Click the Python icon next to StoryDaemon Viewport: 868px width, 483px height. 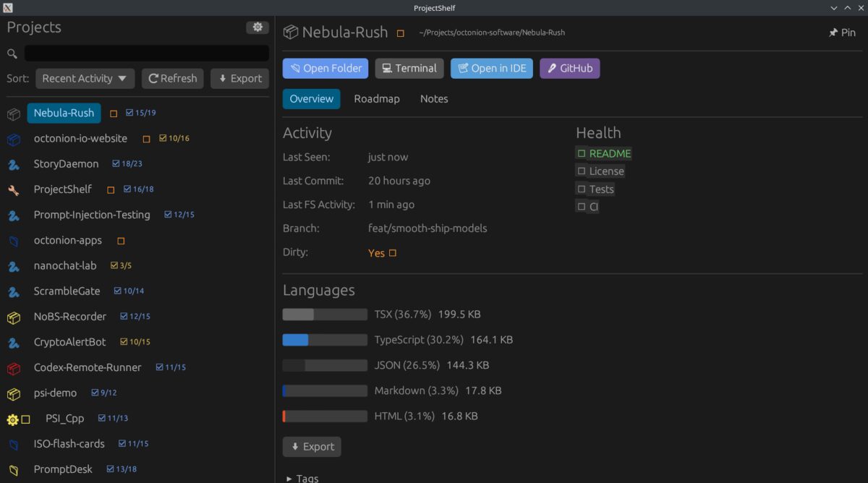point(13,164)
